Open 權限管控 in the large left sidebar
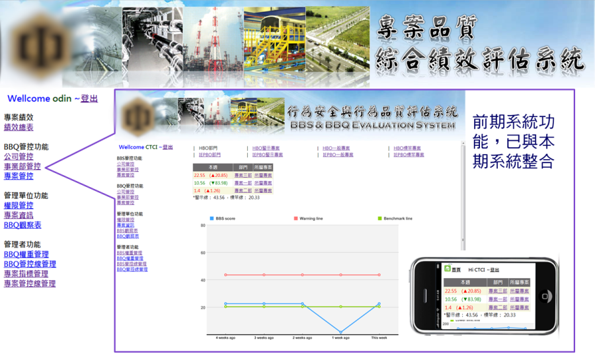Viewport: 595px width, 364px height. [x=19, y=205]
